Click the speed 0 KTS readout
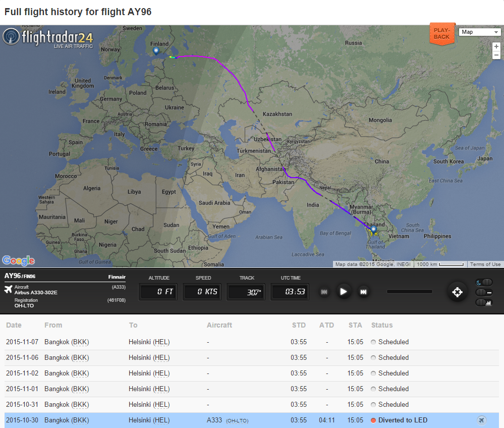 coord(202,292)
